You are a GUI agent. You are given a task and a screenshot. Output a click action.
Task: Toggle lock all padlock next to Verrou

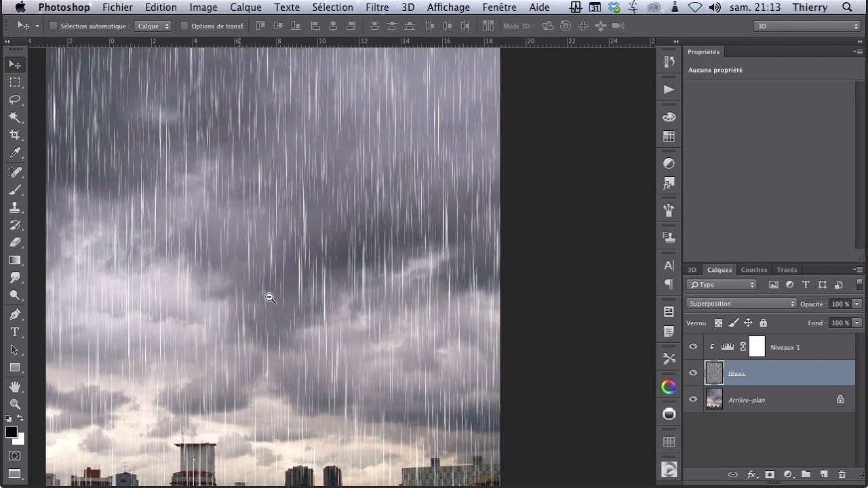(763, 323)
